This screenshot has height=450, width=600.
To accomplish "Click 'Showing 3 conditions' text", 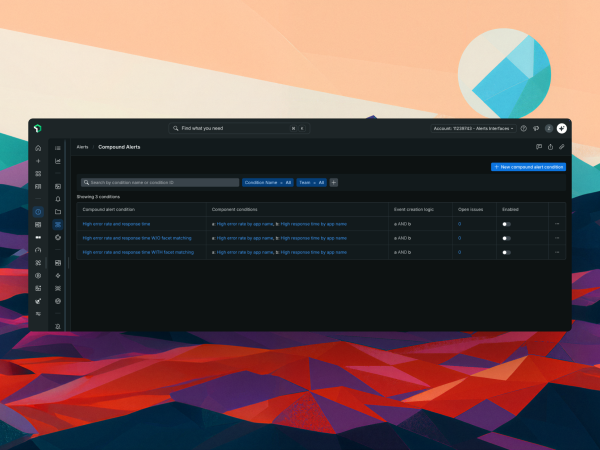I will pos(98,197).
